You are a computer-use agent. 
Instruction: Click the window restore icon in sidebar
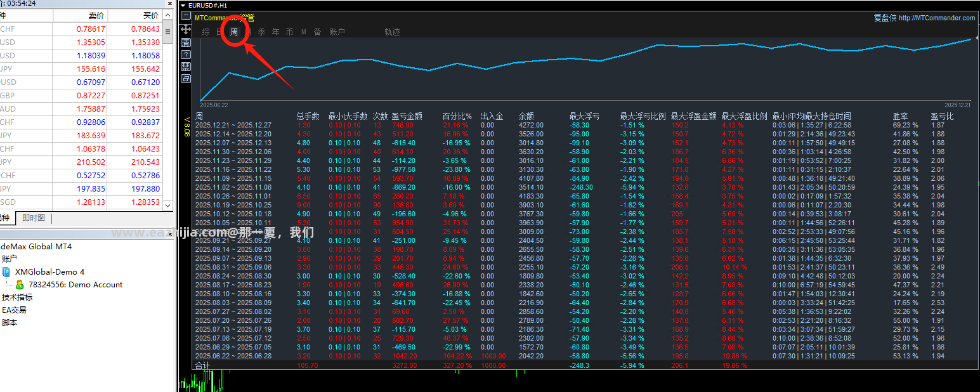click(185, 79)
